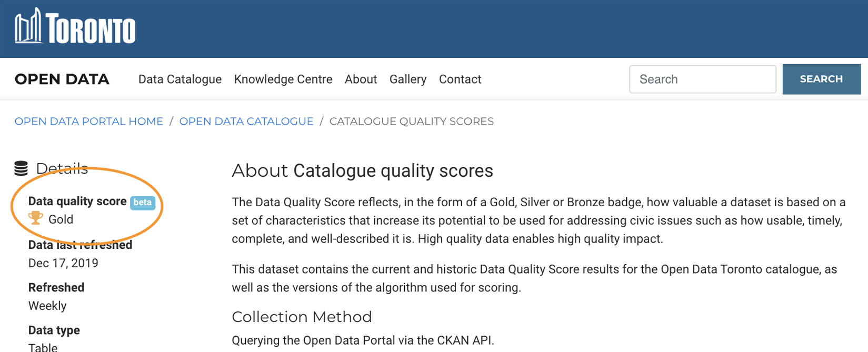Image resolution: width=868 pixels, height=352 pixels.
Task: Click the Details heading
Action: pyautogui.click(x=62, y=168)
